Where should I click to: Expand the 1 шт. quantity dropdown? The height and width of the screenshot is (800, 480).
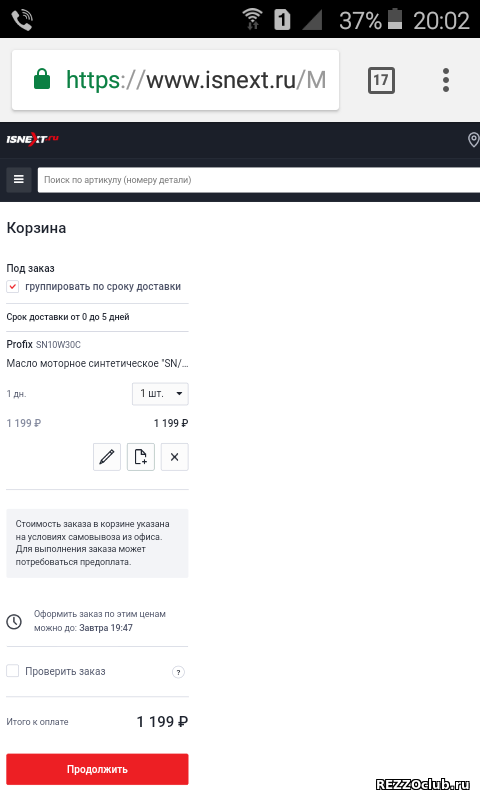point(160,394)
